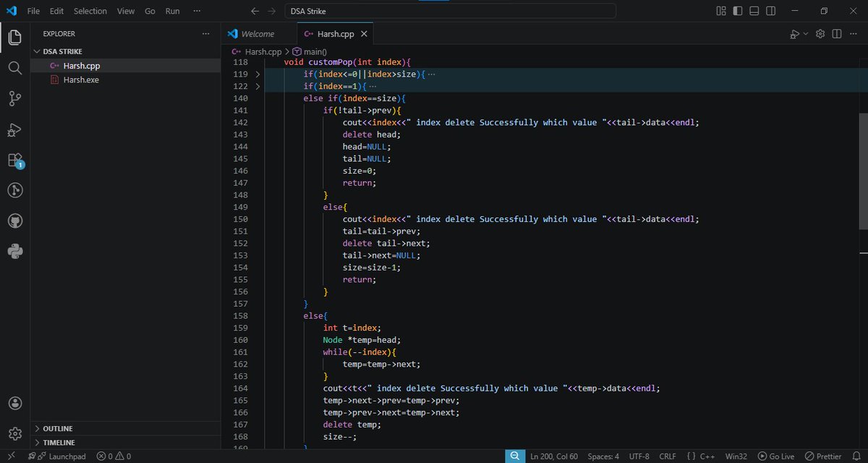Open the git graph icon in activity bar

15,190
